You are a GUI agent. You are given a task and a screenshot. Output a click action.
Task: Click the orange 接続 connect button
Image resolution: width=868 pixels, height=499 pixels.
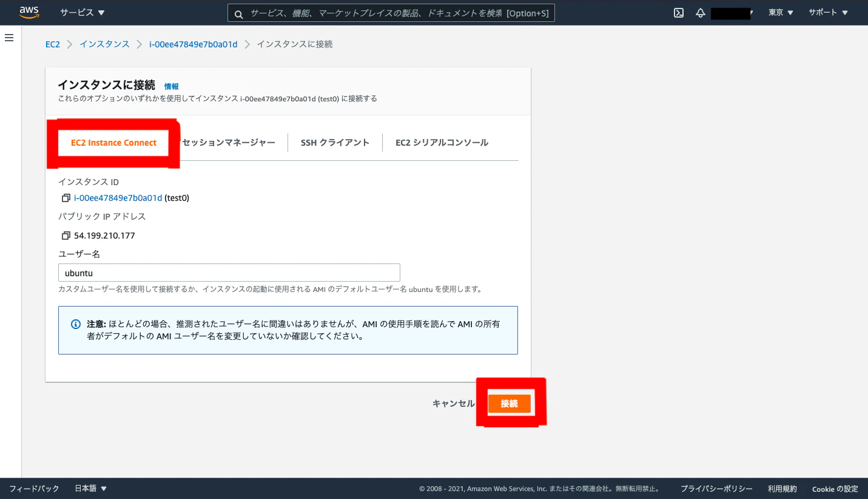pyautogui.click(x=510, y=404)
